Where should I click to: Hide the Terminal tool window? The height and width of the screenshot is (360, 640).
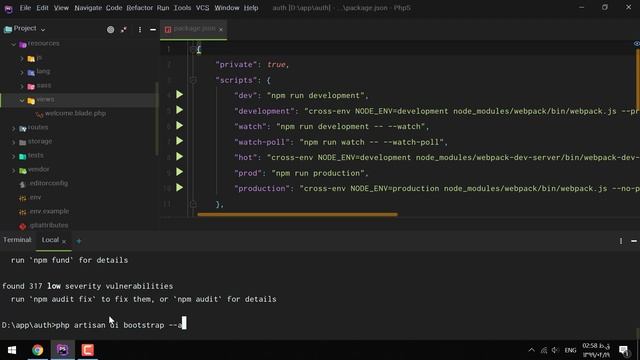634,241
